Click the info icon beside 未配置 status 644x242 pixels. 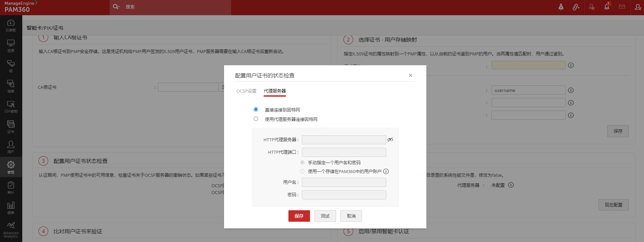(511, 185)
